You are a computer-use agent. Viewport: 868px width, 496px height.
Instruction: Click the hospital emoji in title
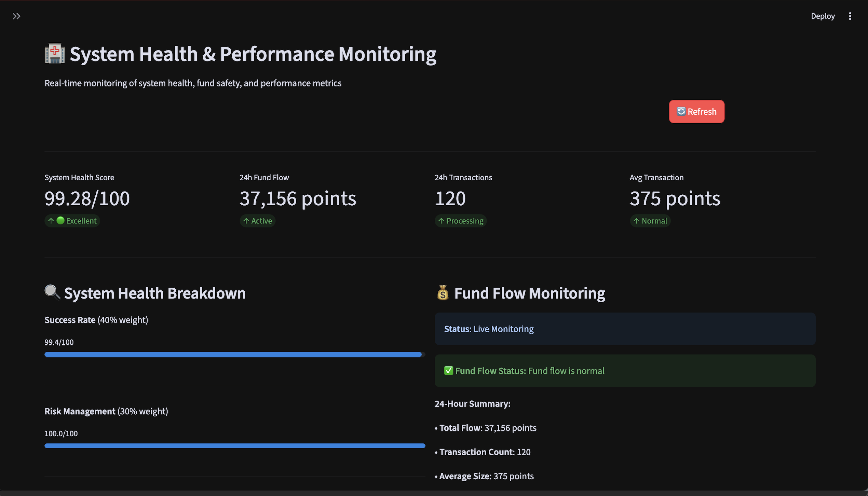55,54
